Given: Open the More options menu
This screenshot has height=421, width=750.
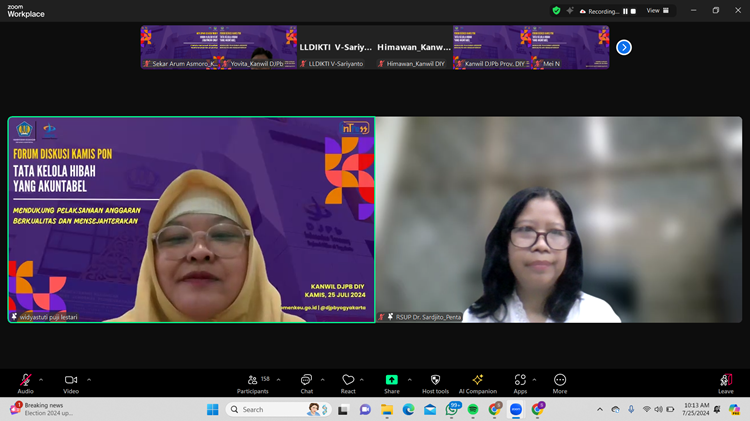Looking at the screenshot, I should 560,381.
